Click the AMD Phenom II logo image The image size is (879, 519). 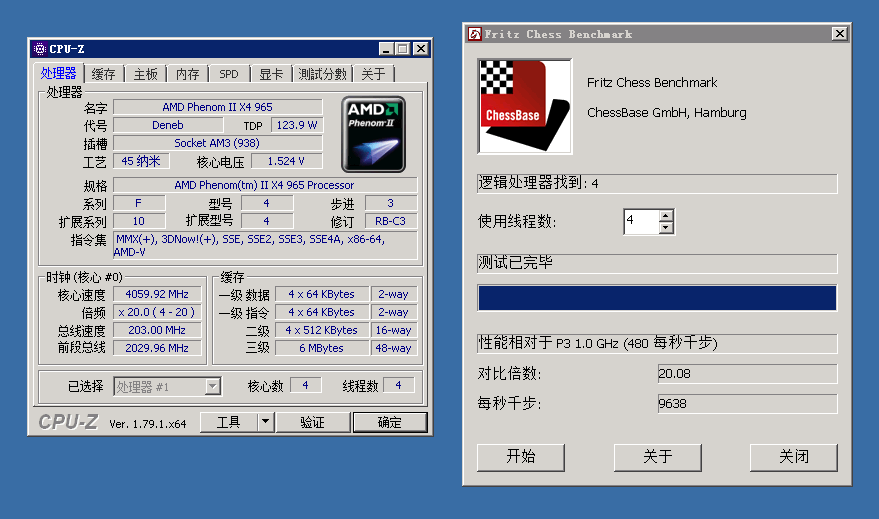373,134
